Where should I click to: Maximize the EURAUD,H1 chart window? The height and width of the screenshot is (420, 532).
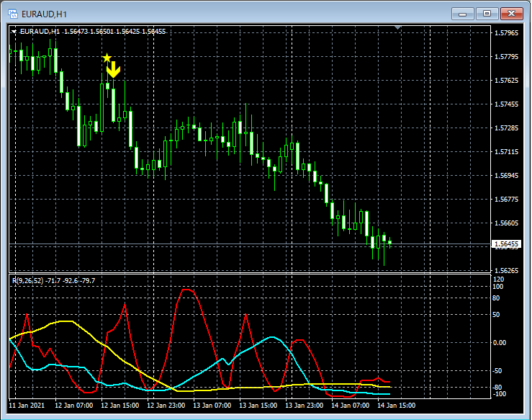(x=487, y=13)
